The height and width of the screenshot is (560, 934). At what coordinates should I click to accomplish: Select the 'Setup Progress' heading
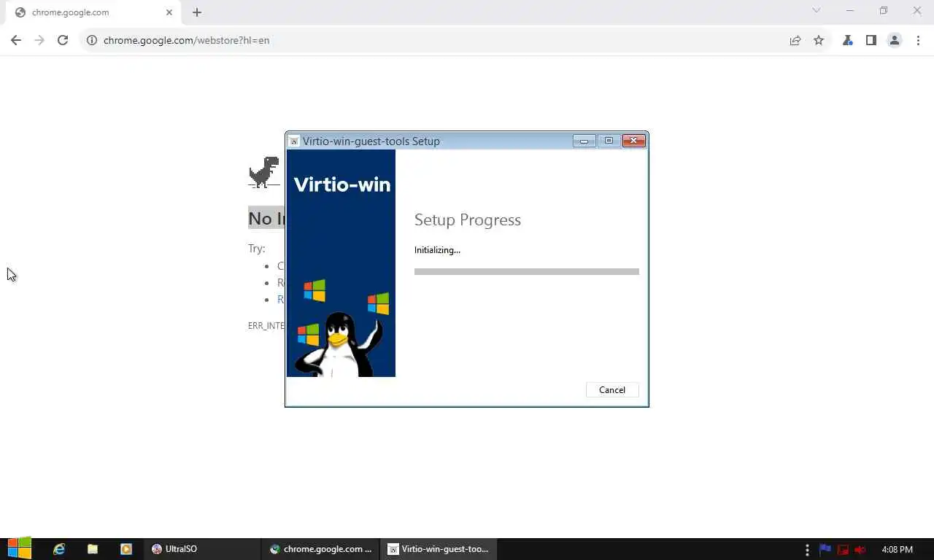[468, 219]
